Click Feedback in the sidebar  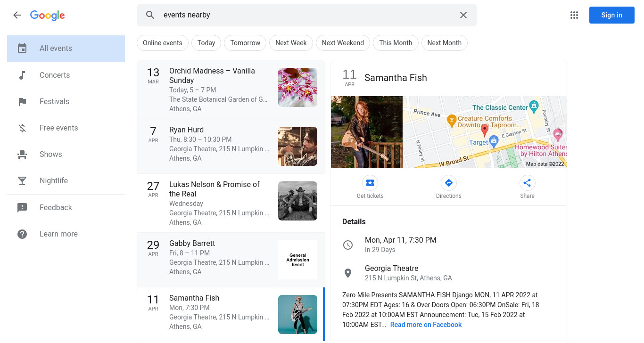(x=66, y=207)
